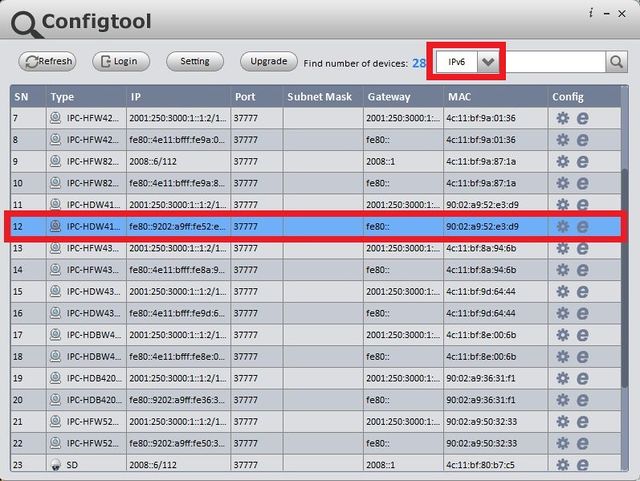Screen dimensions: 640x481
Task: Click gear config icon in row 9
Action: coord(562,162)
